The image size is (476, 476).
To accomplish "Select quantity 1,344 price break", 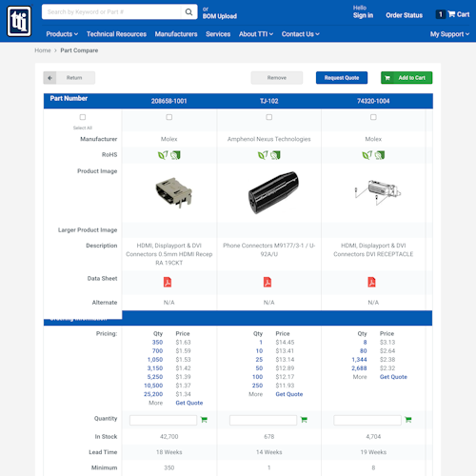I will click(359, 360).
